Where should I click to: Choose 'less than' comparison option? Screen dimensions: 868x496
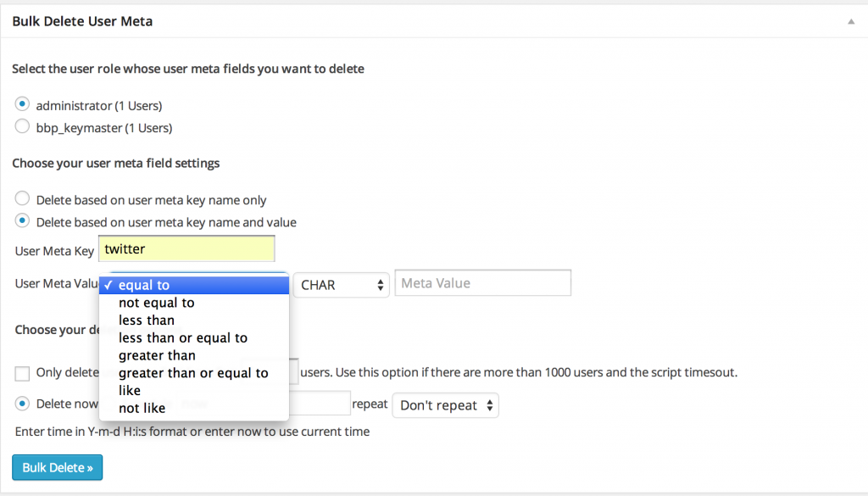pyautogui.click(x=145, y=320)
